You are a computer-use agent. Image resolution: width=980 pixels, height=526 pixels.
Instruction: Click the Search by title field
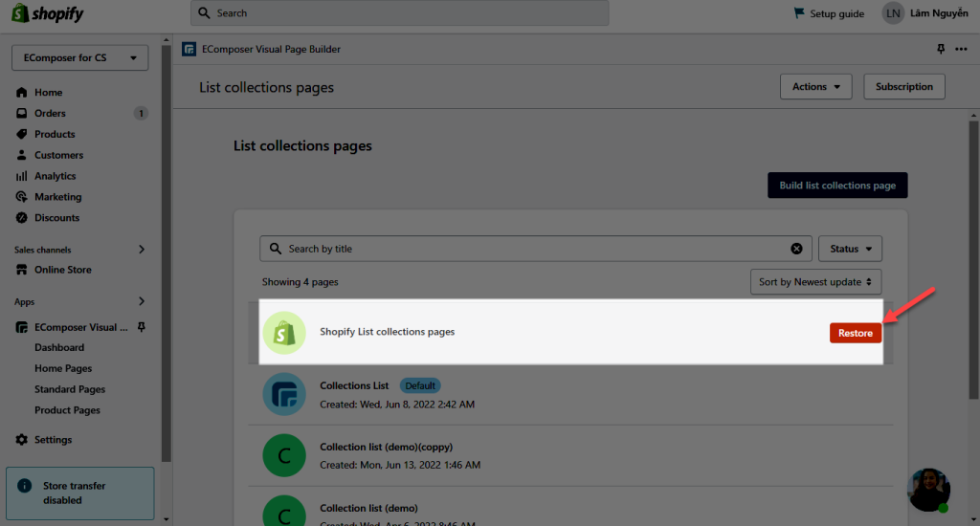pos(536,249)
